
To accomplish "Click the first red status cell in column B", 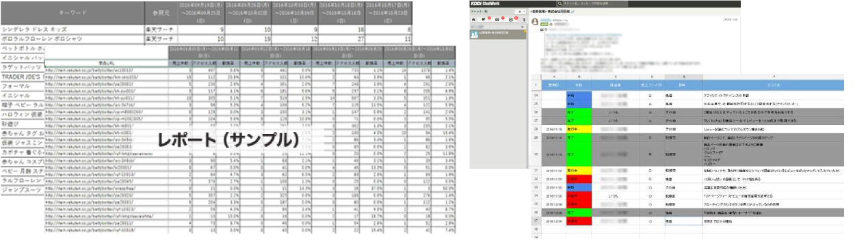I will click(x=579, y=178).
